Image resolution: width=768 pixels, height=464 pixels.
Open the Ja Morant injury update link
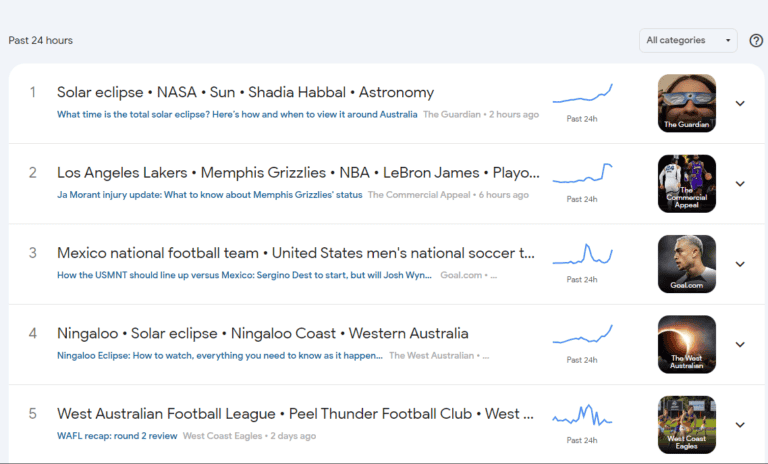(x=210, y=195)
